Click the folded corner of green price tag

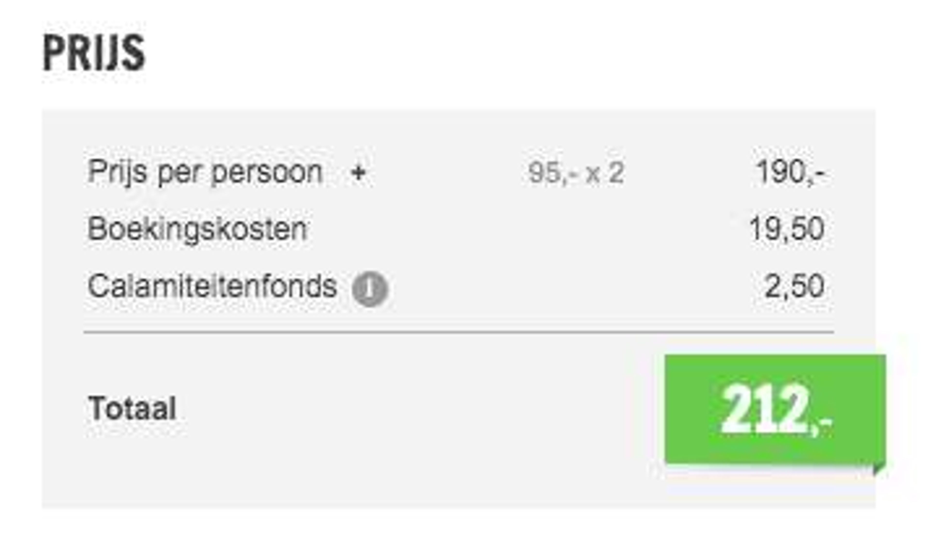(879, 467)
